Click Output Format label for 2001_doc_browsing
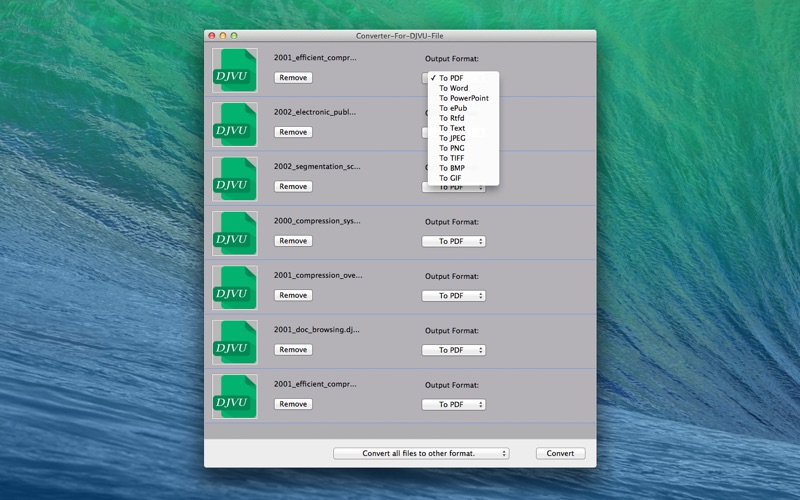 pyautogui.click(x=452, y=331)
